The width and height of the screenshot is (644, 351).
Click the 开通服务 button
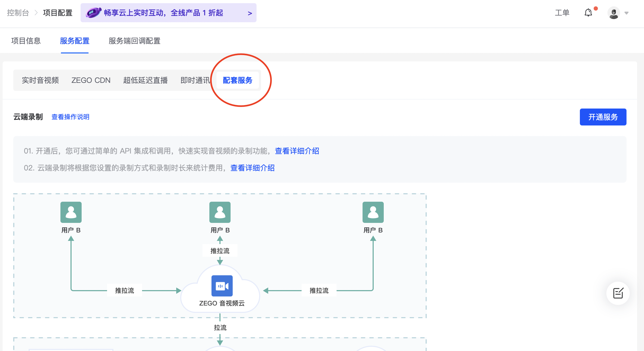[603, 117]
